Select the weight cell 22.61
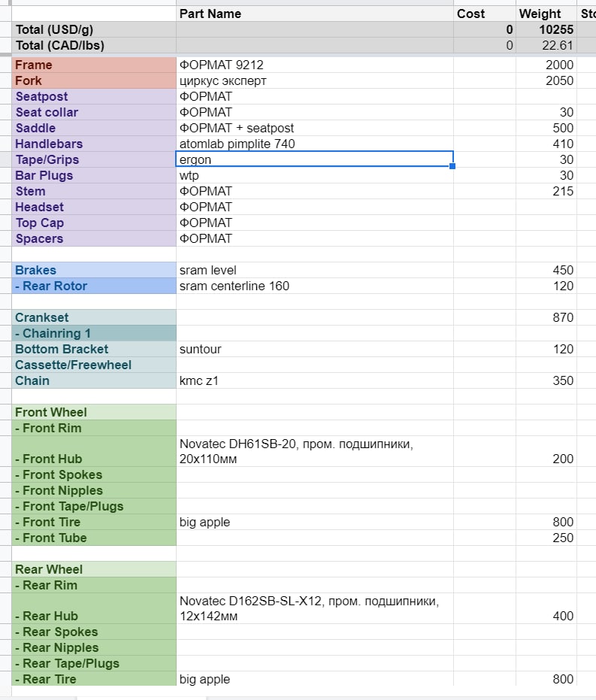The image size is (596, 700). [546, 46]
